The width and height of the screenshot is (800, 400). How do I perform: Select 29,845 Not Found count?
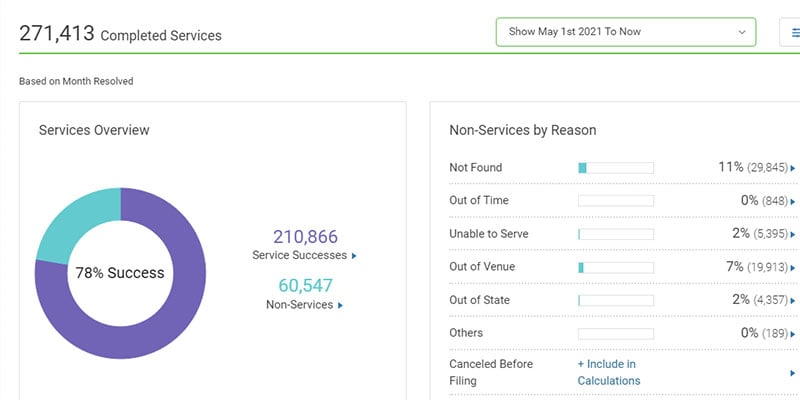(x=768, y=168)
